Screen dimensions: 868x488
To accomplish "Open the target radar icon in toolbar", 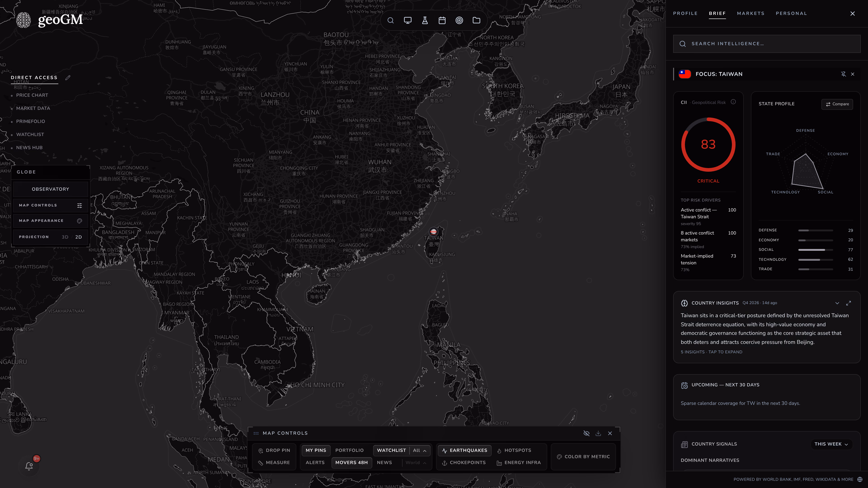I will click(459, 21).
